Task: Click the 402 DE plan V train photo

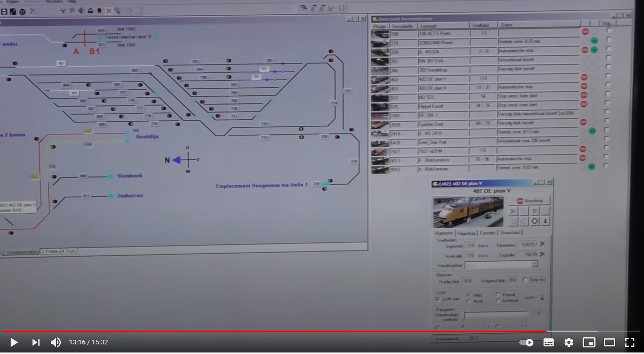Action: click(468, 211)
